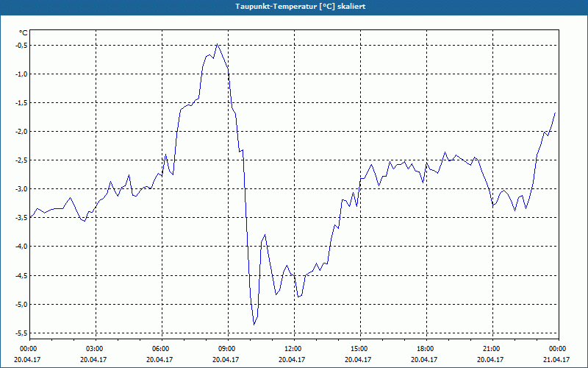Click the -3,5 y-axis label
This screenshot has height=368, width=588.
pyautogui.click(x=21, y=218)
